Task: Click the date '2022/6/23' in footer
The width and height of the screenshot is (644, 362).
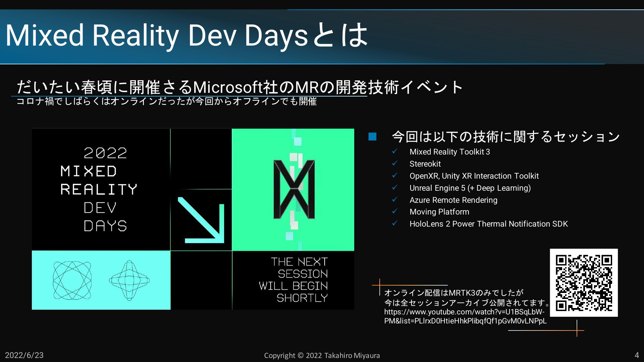Action: pyautogui.click(x=24, y=355)
